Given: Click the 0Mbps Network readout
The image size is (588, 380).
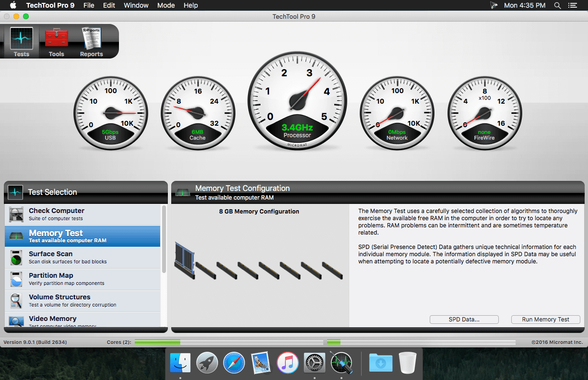Looking at the screenshot, I should click(x=397, y=132).
